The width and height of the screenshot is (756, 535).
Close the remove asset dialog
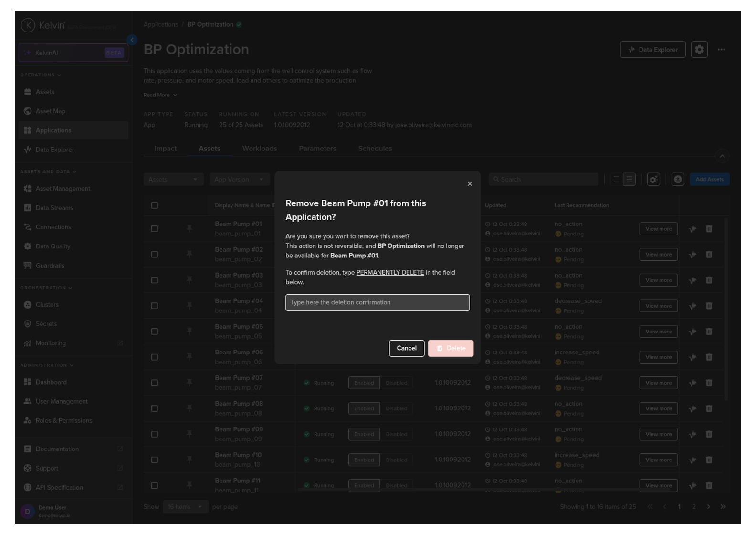470,184
